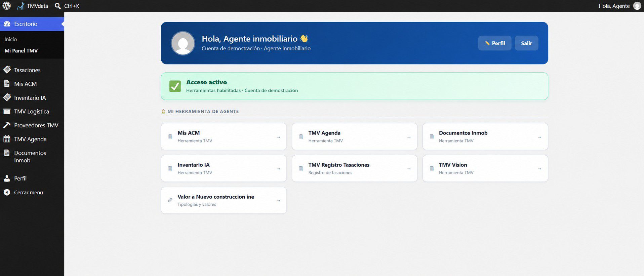The height and width of the screenshot is (276, 644).
Task: Click the Hola, Agente greeting text
Action: 614,6
